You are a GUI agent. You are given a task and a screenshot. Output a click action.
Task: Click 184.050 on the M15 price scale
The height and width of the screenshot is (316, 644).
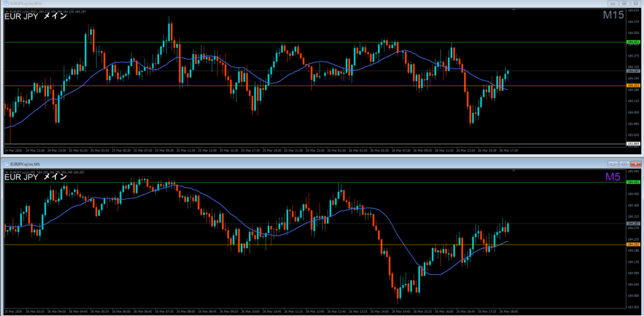tap(633, 112)
